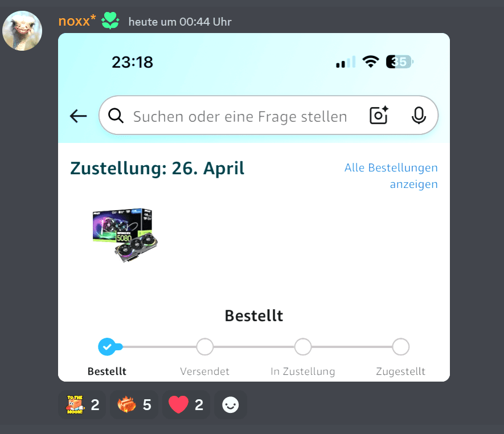Click the checked 'Bestellt' progress step
This screenshot has height=434, width=504.
[x=107, y=347]
